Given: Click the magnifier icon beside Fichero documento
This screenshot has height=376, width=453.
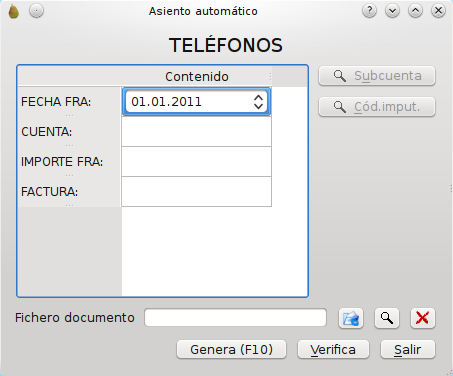Looking at the screenshot, I should 387,318.
